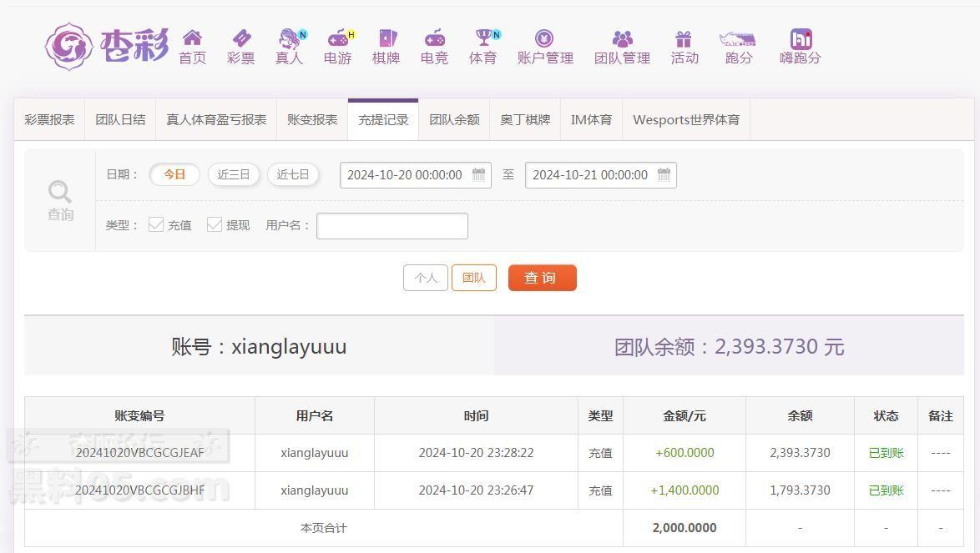Click record number 20241020VBCGCGJBHF
Screen dimensions: 980x553
click(140, 490)
